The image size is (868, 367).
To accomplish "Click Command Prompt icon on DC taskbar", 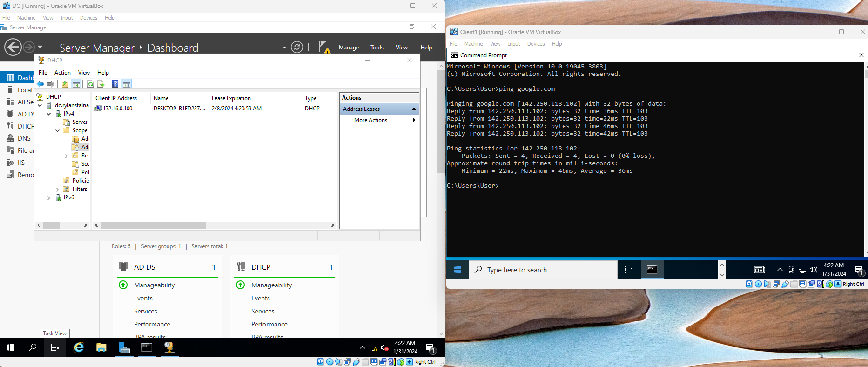I will point(147,347).
